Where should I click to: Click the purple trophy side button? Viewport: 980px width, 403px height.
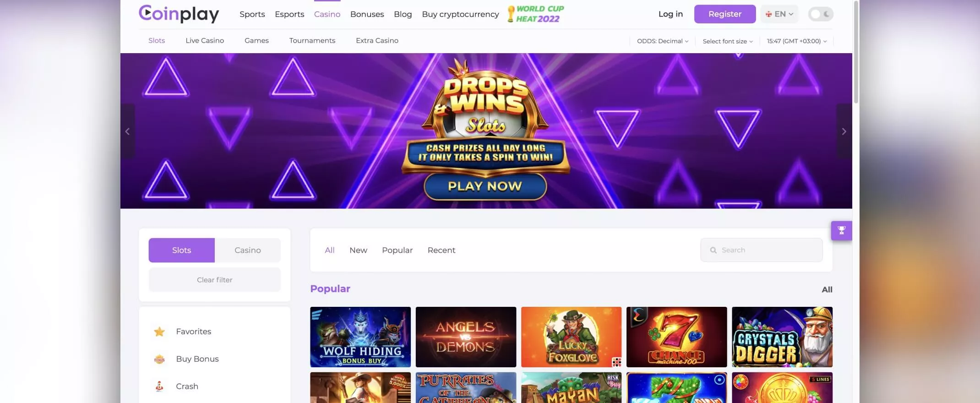coord(841,230)
